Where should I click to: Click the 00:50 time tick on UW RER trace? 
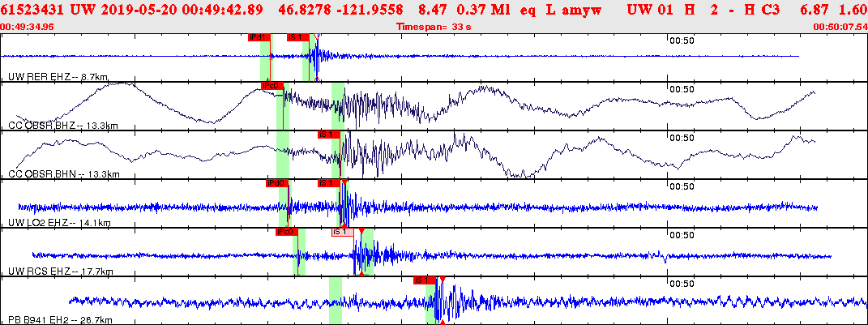pos(682,41)
